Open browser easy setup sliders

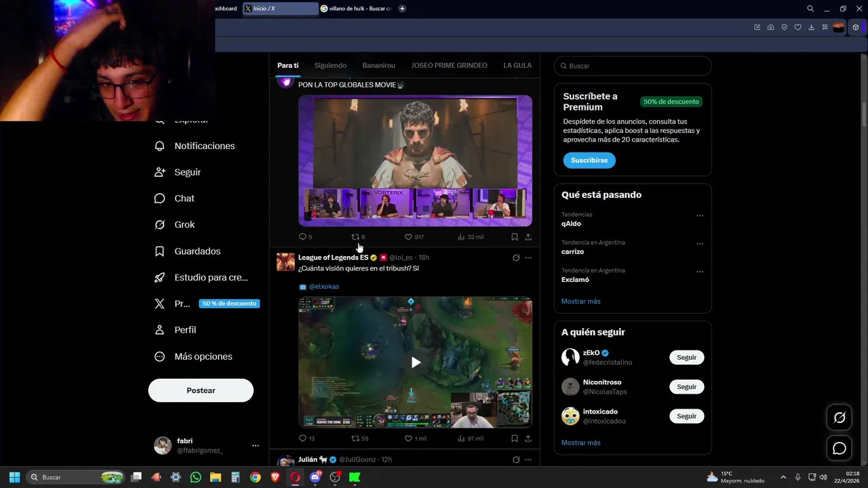(x=825, y=27)
